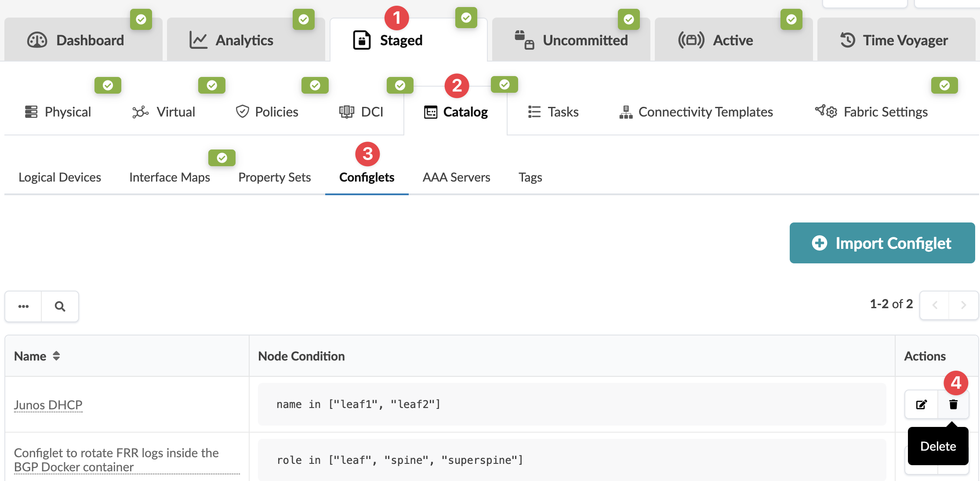980x481 pixels.
Task: Click the delete trash icon for Junos DHCP
Action: tap(953, 404)
